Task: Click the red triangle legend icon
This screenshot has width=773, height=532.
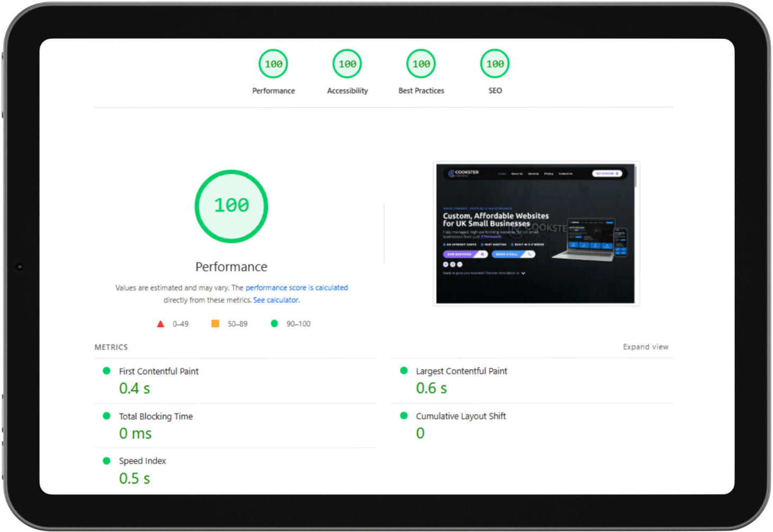Action: pyautogui.click(x=160, y=324)
